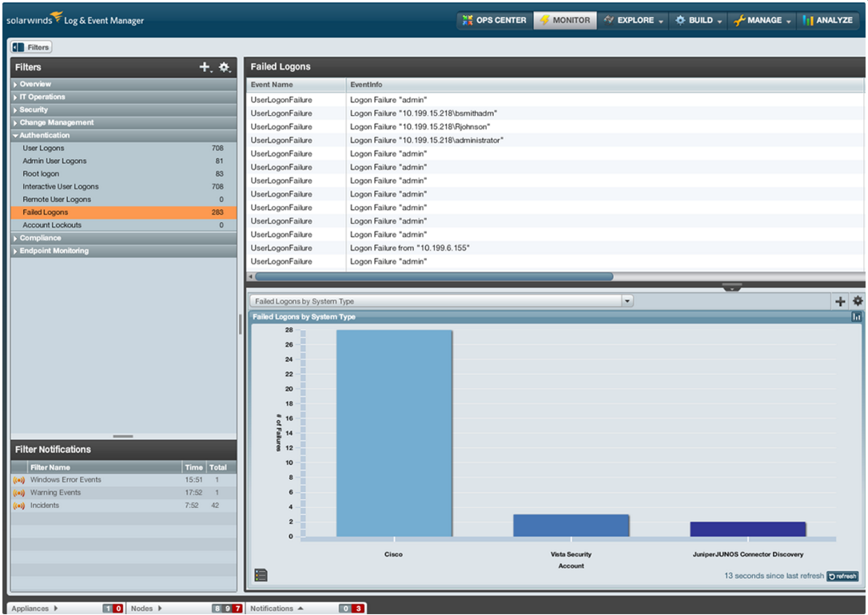Screen dimensions: 868x615
Task: Open Filters panel gear settings
Action: pos(225,67)
